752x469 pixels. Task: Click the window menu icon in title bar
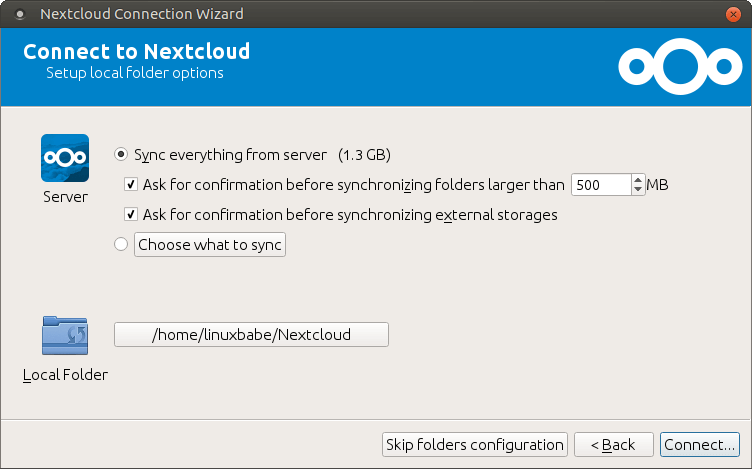pos(20,14)
